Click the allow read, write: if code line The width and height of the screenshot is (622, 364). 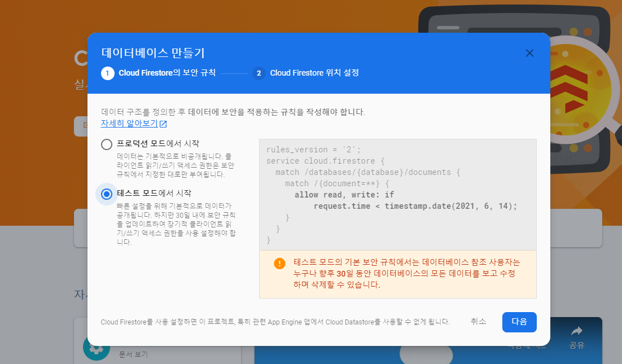[x=344, y=195]
